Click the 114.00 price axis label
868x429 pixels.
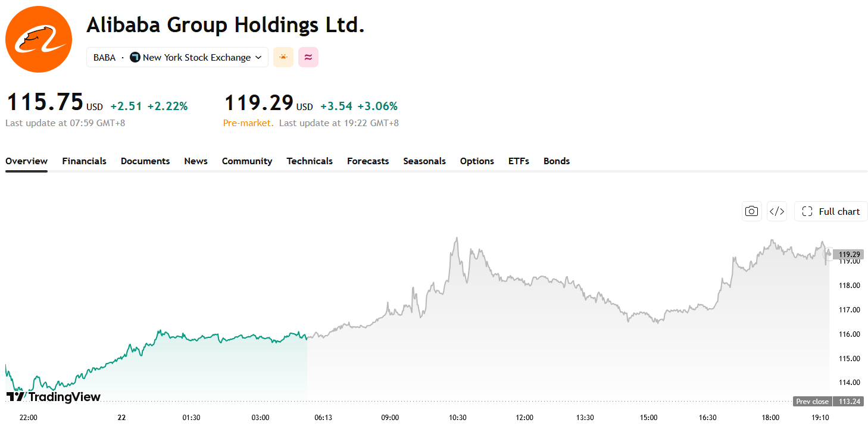[x=850, y=383]
